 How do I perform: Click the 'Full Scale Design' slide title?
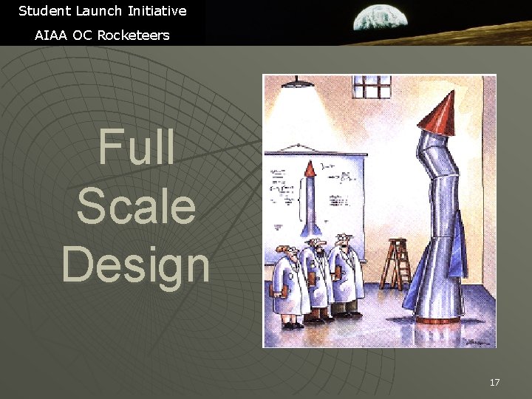[136, 208]
